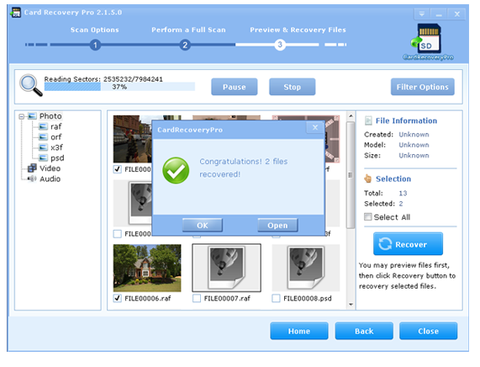The image size is (480, 367).
Task: Select the x3f file type entry
Action: point(57,147)
